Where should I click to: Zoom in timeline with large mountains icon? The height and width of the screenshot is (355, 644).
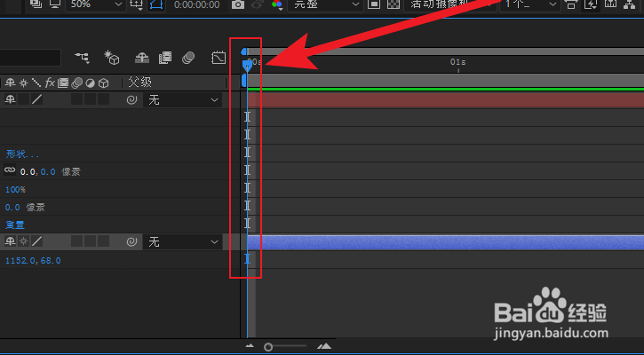[x=324, y=346]
